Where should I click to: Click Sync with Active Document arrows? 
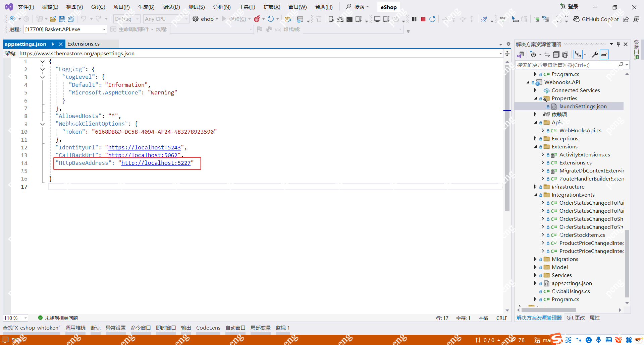click(547, 55)
